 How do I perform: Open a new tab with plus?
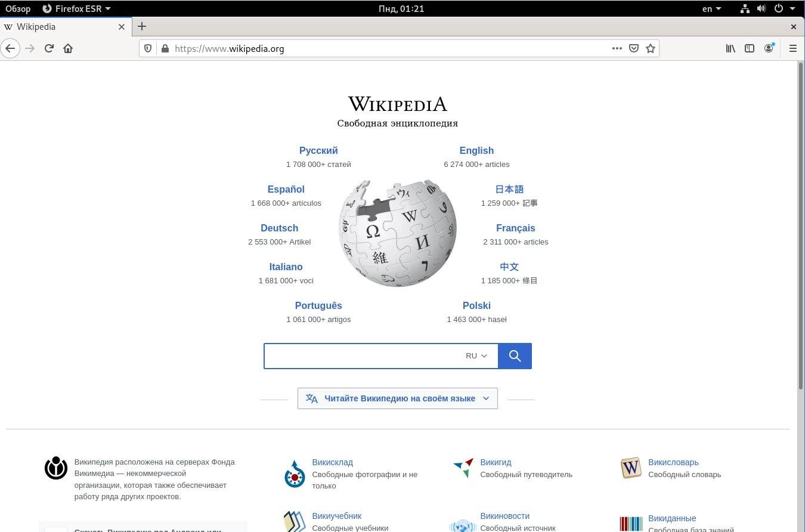[x=141, y=26]
